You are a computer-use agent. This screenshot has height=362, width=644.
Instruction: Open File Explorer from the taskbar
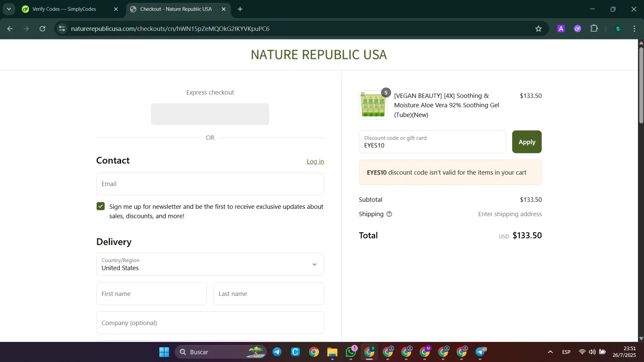(332, 352)
